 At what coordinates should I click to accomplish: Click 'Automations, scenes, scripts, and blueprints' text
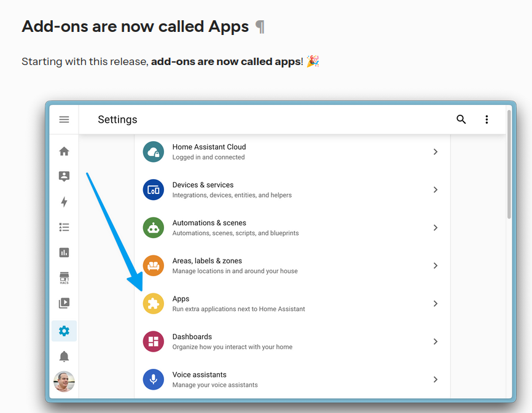click(235, 233)
